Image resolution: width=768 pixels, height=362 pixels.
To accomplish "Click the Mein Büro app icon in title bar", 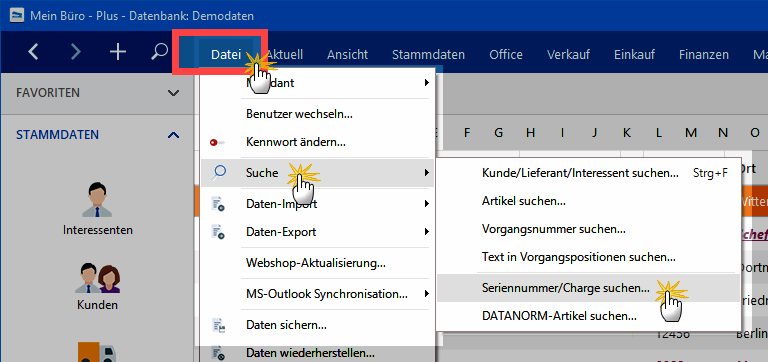I will coord(17,16).
